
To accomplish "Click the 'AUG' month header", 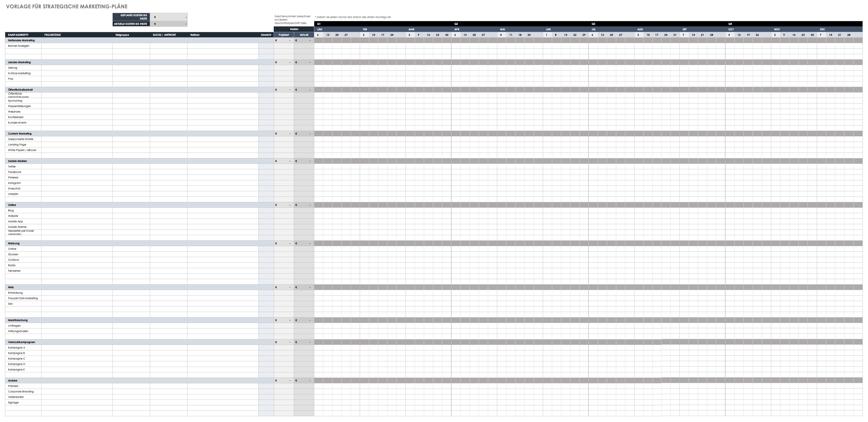I will (657, 29).
